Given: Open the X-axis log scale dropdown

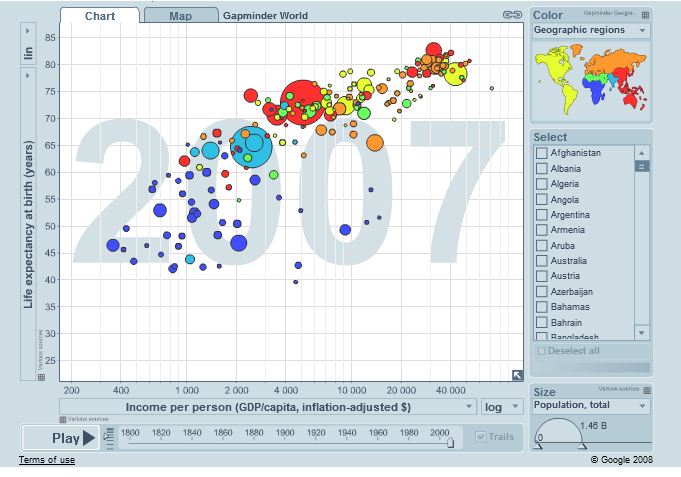Looking at the screenshot, I should [x=501, y=407].
